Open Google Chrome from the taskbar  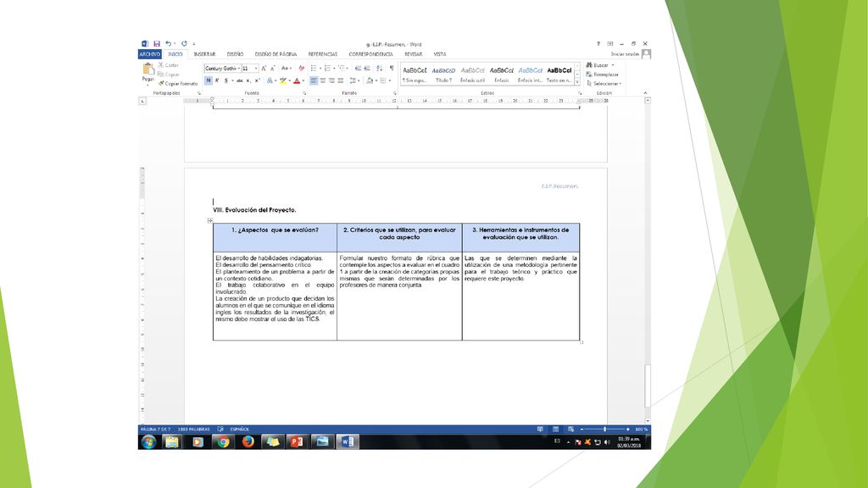(x=223, y=441)
